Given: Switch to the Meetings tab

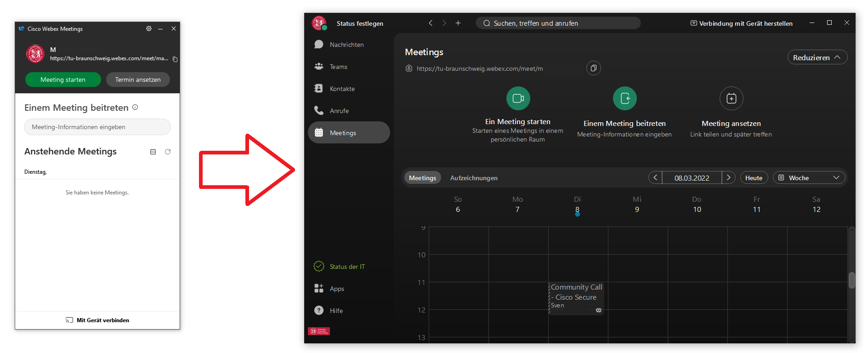Looking at the screenshot, I should click(422, 178).
